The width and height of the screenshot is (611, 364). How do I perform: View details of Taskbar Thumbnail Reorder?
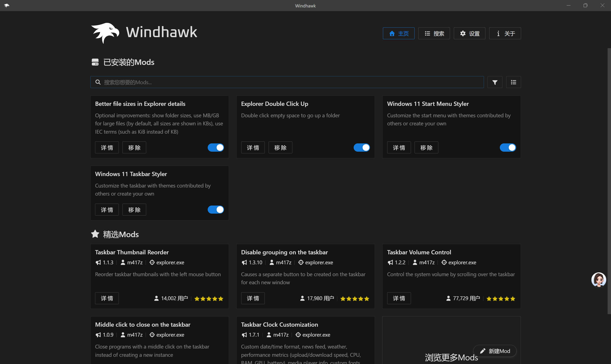click(107, 298)
